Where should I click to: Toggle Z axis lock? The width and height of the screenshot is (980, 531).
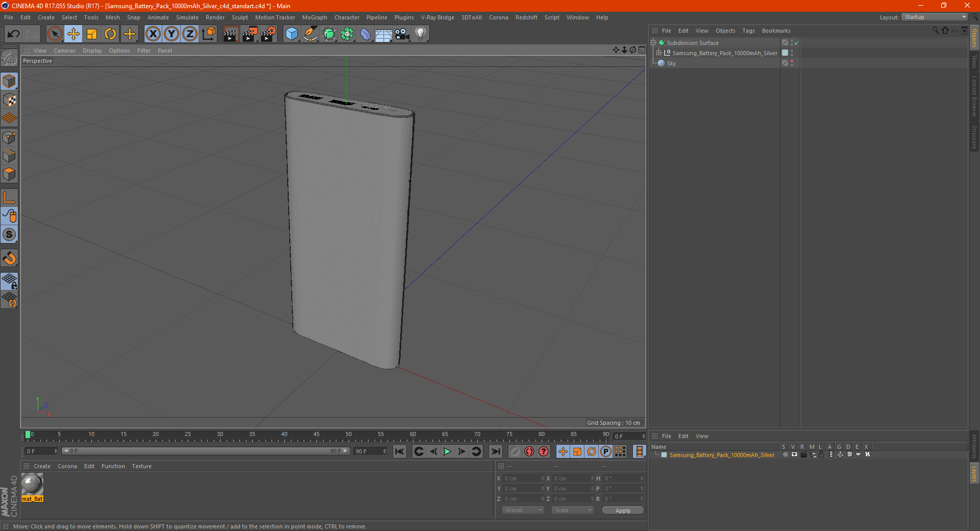(x=190, y=34)
